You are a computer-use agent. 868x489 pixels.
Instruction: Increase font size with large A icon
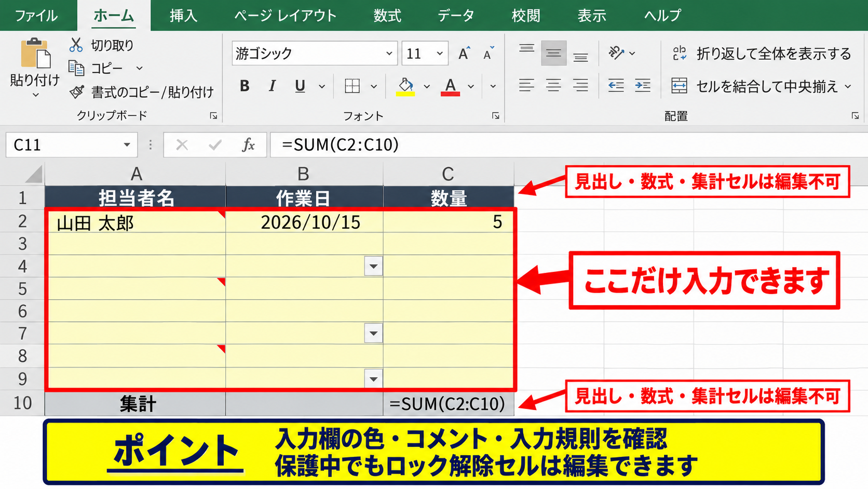pos(464,54)
